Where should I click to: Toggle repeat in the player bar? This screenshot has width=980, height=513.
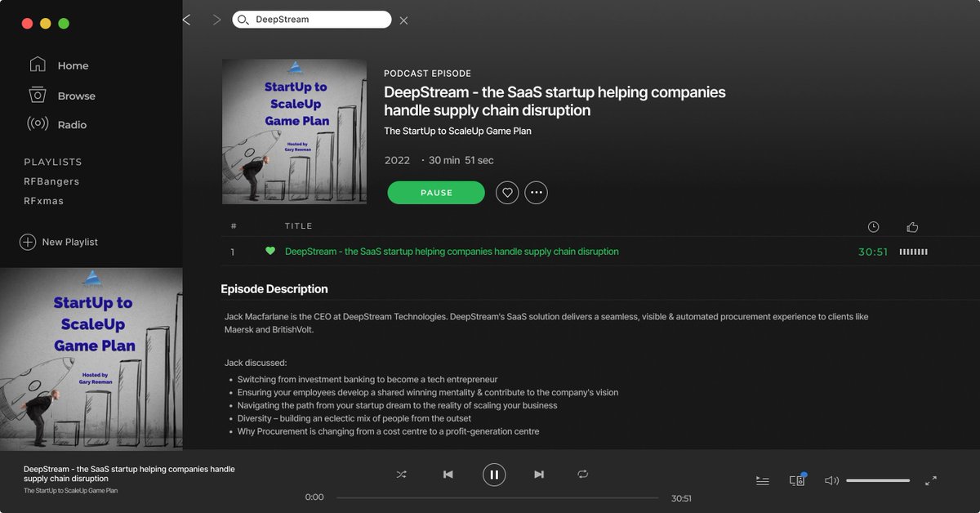click(583, 474)
